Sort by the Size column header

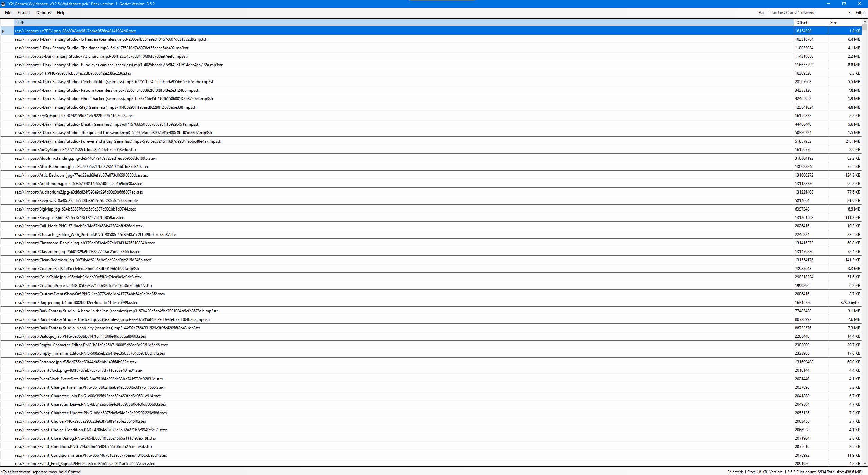tap(844, 23)
